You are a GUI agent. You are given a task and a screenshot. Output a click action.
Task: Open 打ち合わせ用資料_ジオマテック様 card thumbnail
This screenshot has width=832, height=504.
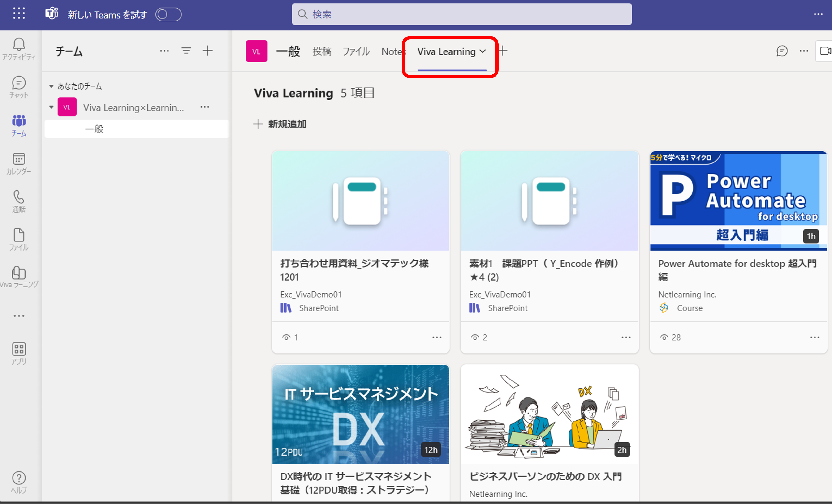pyautogui.click(x=361, y=201)
